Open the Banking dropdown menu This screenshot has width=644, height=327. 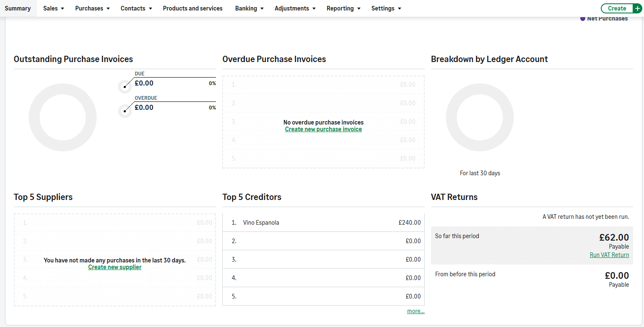(249, 8)
